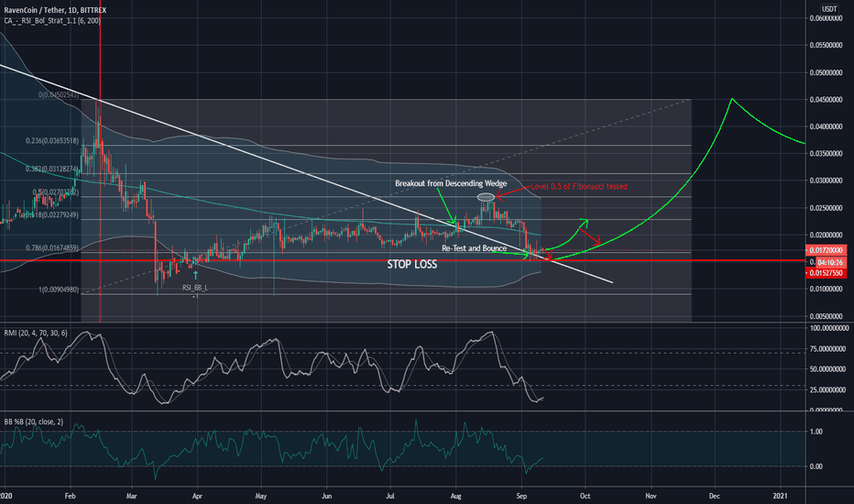Click the Apr label on the time axis
Image resolution: width=854 pixels, height=504 pixels.
pyautogui.click(x=197, y=497)
